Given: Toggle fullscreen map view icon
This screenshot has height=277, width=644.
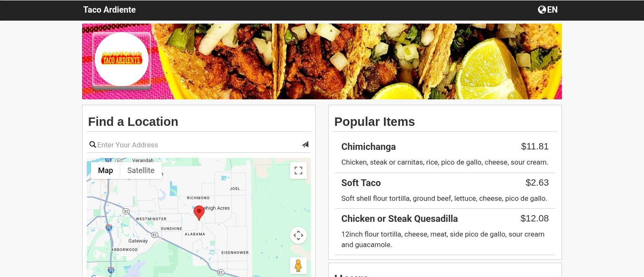Looking at the screenshot, I should (x=298, y=170).
